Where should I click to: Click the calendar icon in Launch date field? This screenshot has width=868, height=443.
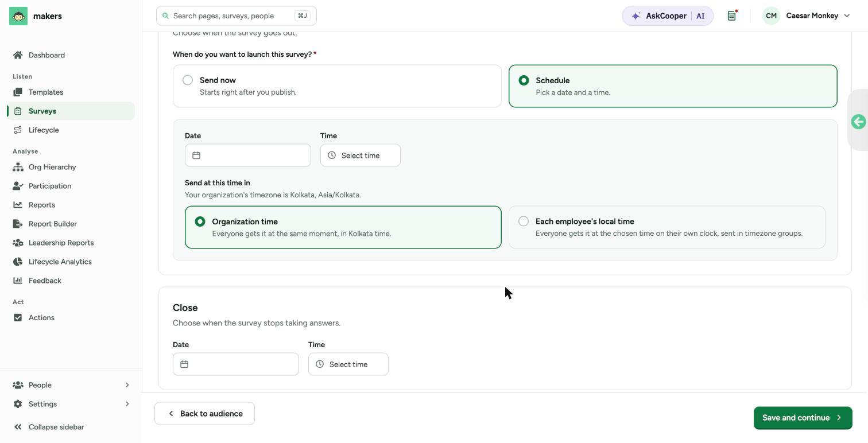(196, 156)
